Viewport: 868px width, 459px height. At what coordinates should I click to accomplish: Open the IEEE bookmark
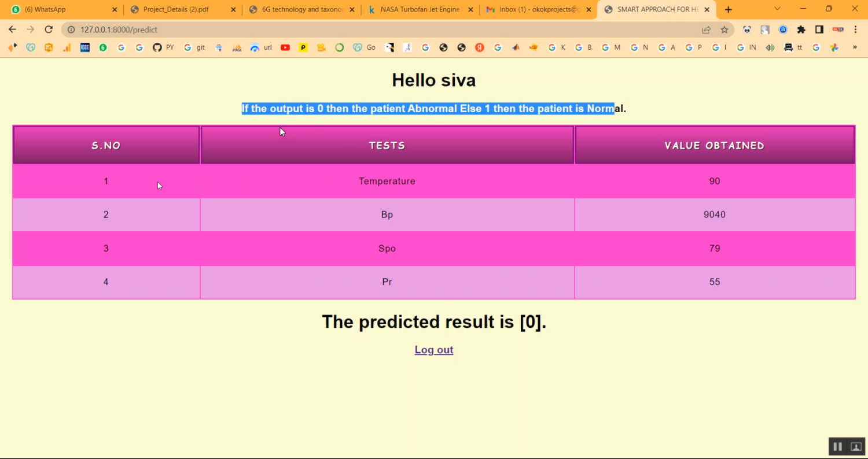pos(85,48)
